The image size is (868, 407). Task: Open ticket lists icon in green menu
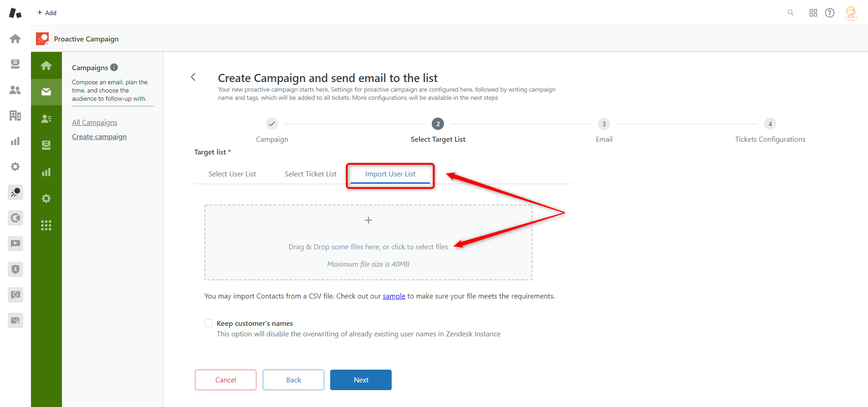(46, 145)
